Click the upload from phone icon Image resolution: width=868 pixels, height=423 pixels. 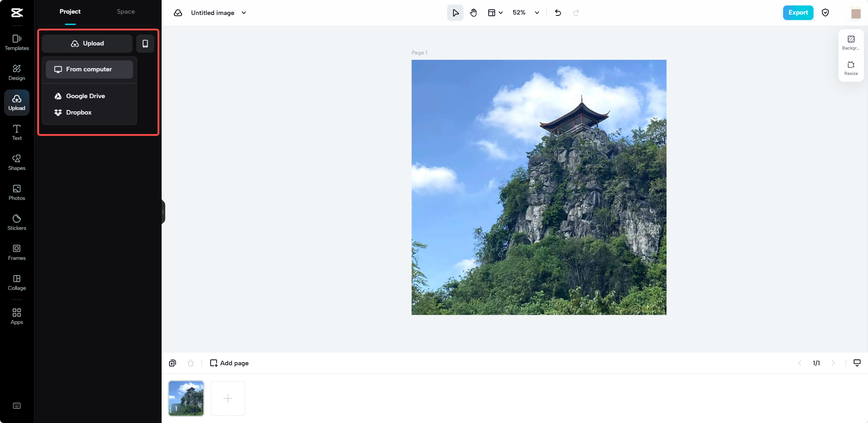coord(145,43)
